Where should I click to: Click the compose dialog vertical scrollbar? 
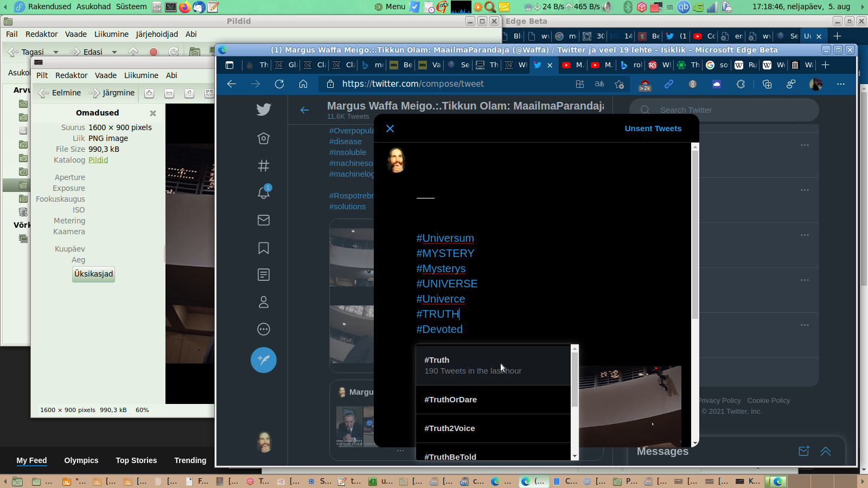tap(695, 234)
